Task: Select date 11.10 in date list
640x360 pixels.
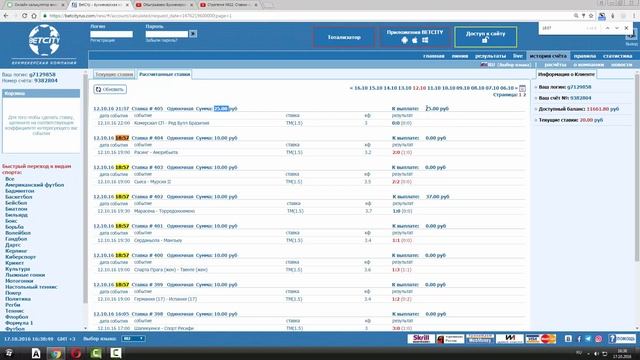Action: pos(434,88)
